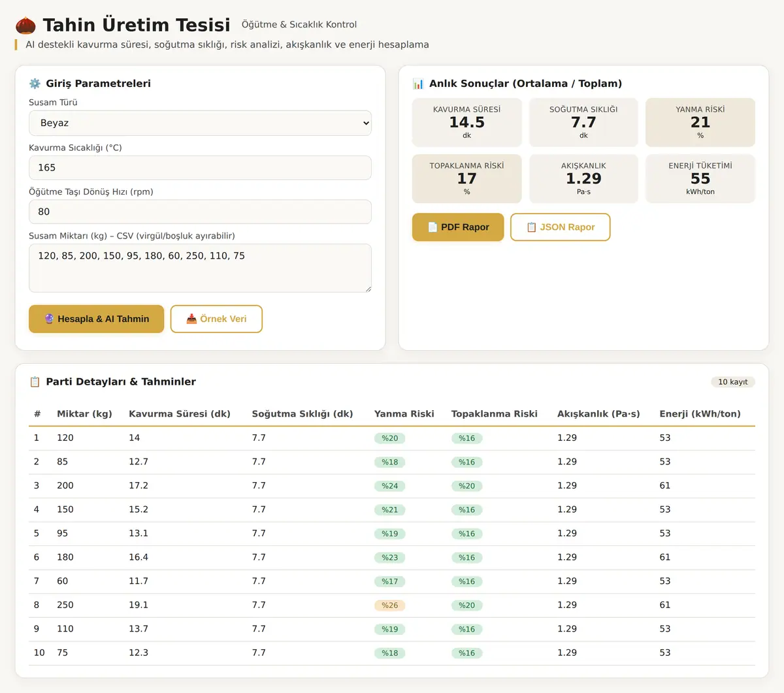Click the %23 Yanma Riski badge
784x693 pixels.
pyautogui.click(x=390, y=558)
